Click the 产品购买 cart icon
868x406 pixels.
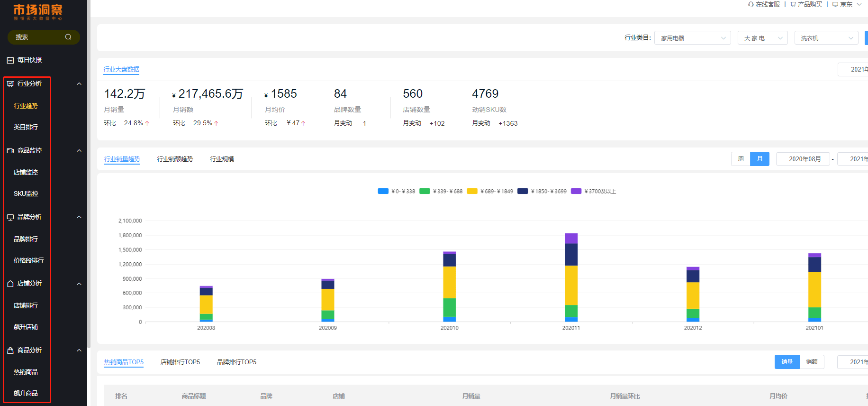(793, 4)
